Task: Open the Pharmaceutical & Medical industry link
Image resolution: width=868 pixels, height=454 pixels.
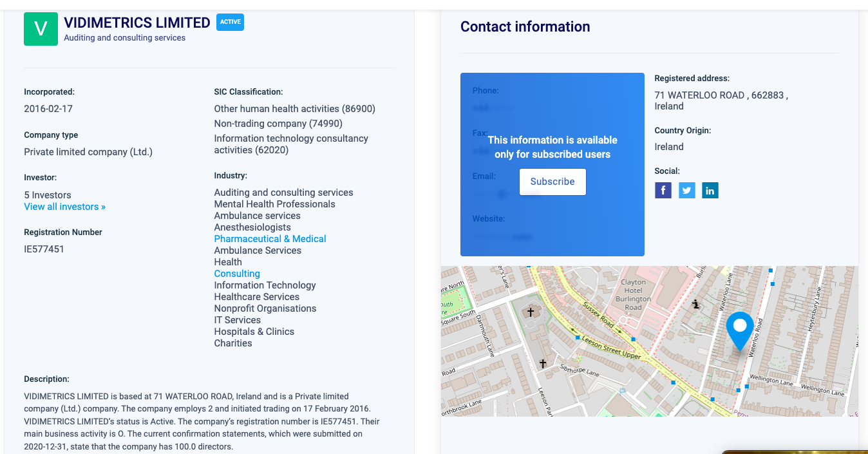Action: pos(270,239)
